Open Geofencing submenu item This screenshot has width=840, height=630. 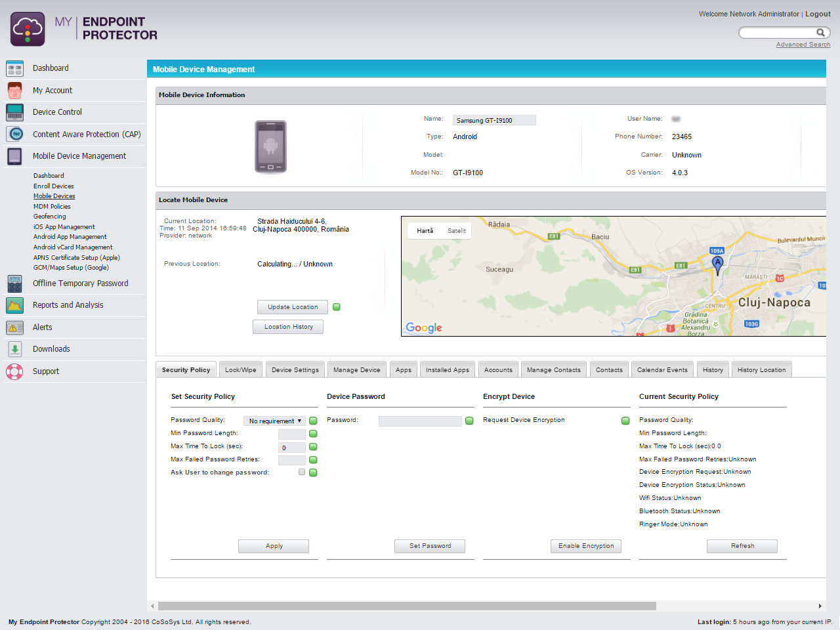[x=50, y=217]
